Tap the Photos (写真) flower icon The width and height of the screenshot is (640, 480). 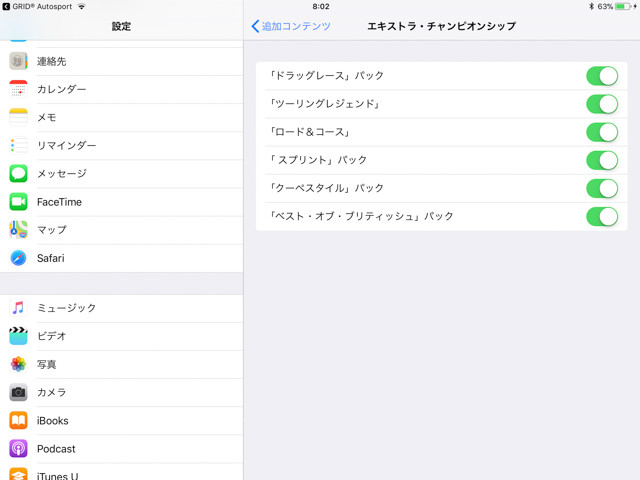click(18, 364)
